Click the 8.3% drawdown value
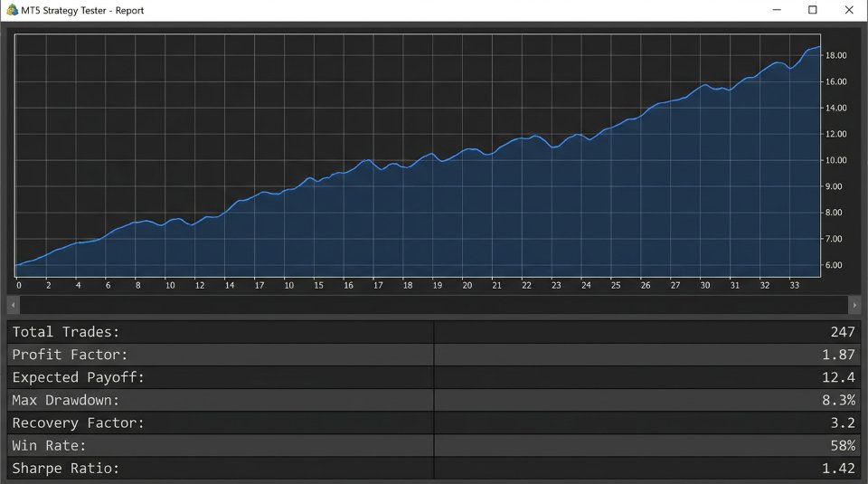Image resolution: width=868 pixels, height=484 pixels. tap(839, 400)
